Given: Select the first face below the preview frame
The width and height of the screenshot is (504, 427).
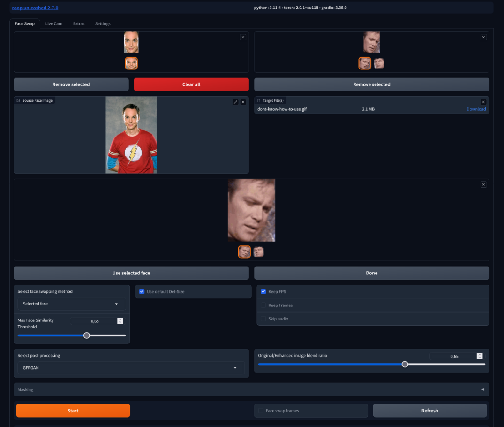Looking at the screenshot, I should pos(244,252).
